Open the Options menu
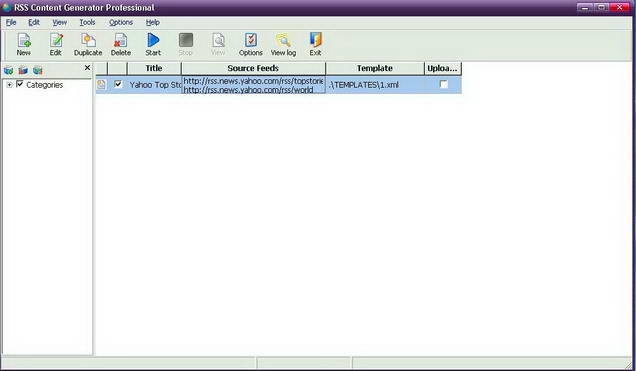This screenshot has width=636, height=371. point(121,22)
